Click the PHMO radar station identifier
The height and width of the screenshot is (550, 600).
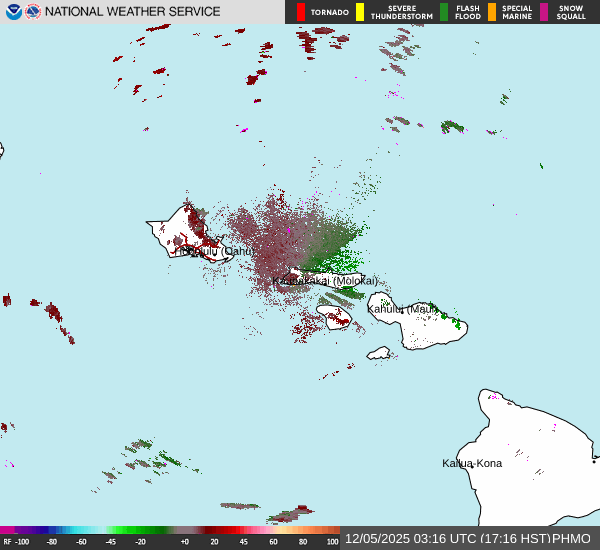(x=572, y=538)
